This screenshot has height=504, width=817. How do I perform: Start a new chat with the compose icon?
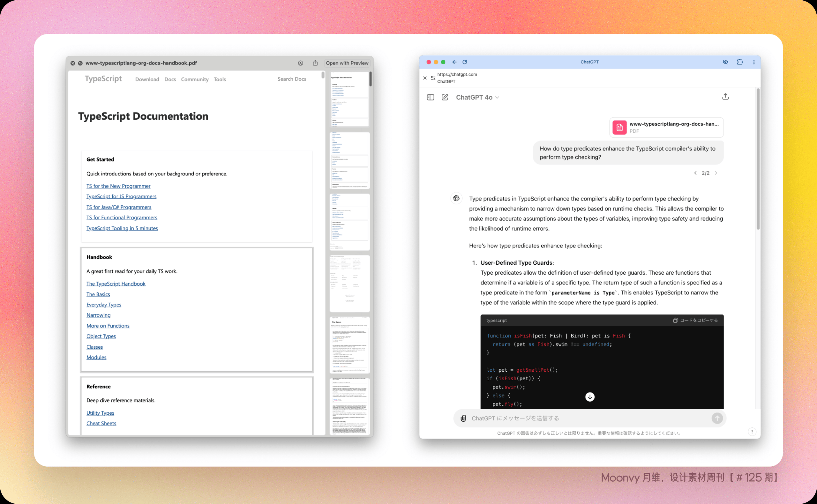click(x=445, y=97)
